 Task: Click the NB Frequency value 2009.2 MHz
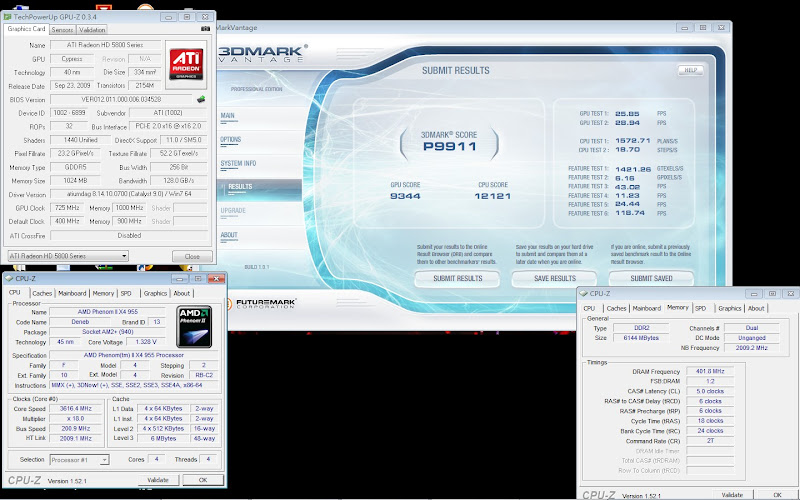coord(752,348)
